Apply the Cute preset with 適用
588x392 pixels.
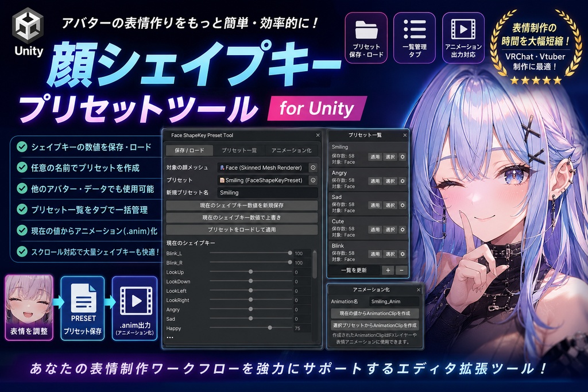coord(375,230)
